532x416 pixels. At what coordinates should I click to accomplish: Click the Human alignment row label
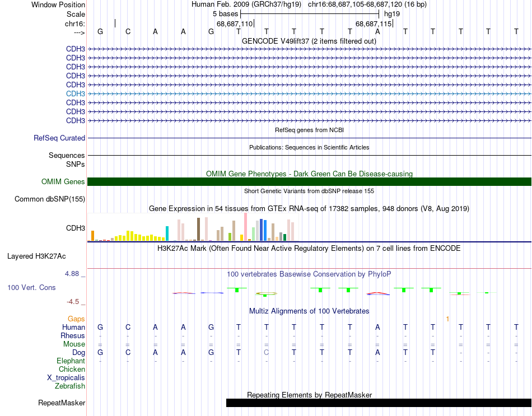[73, 328]
